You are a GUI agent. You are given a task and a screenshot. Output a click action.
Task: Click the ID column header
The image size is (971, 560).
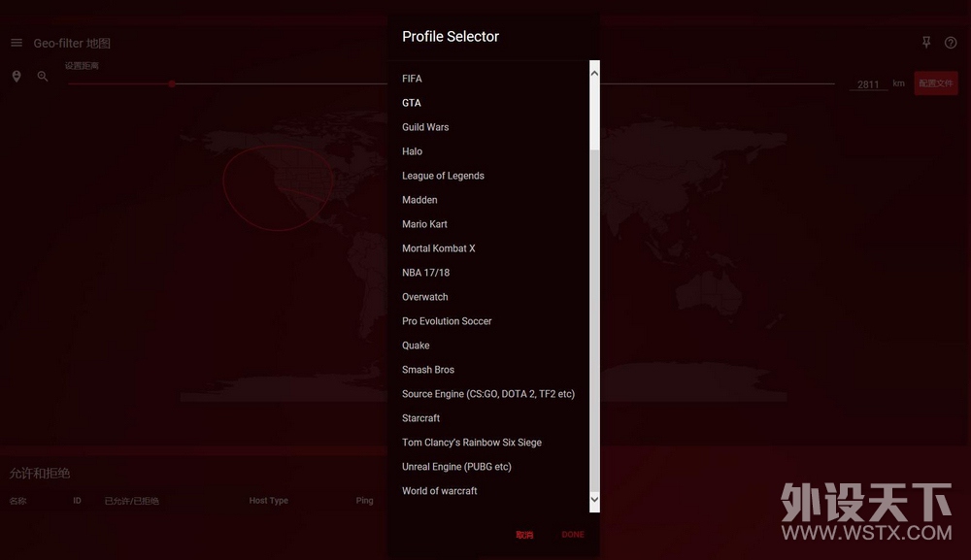click(x=77, y=501)
